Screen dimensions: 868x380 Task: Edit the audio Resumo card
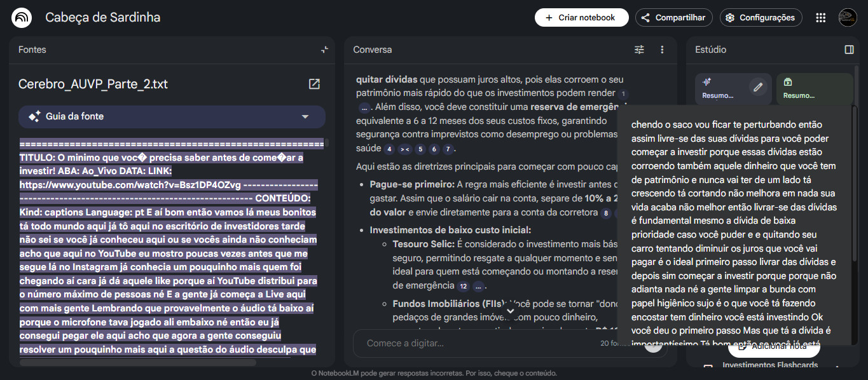click(757, 88)
